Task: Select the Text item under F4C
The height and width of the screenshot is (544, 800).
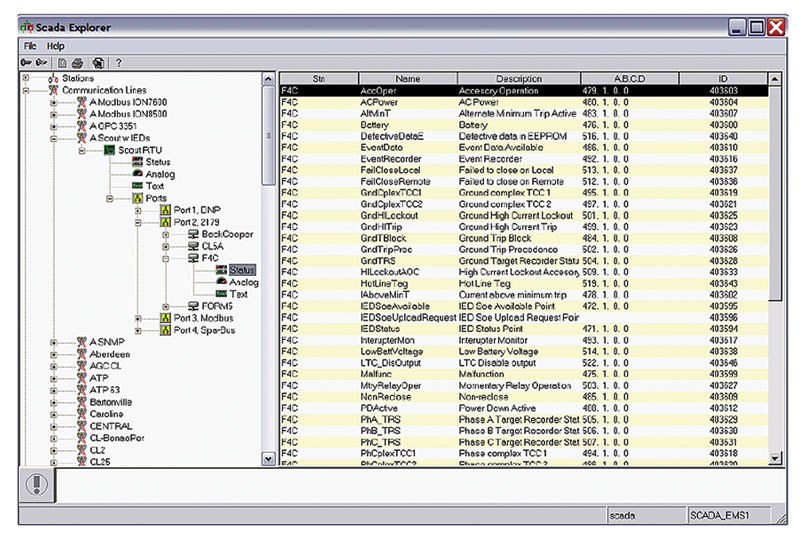Action: (x=238, y=294)
